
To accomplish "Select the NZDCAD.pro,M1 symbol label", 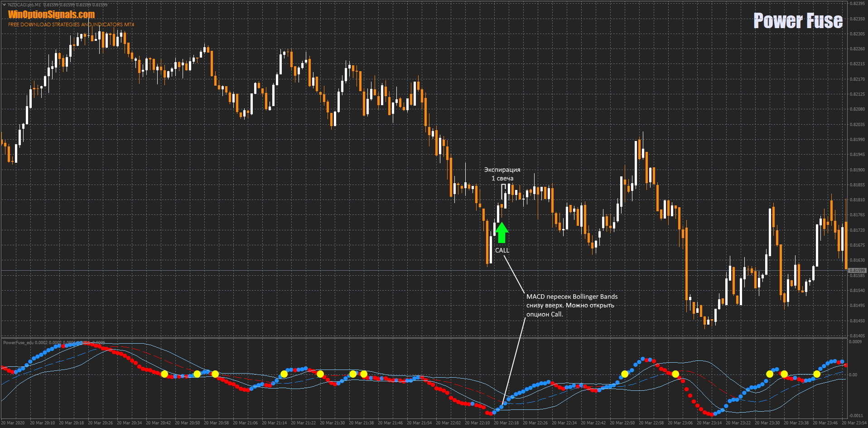I will (x=24, y=5).
